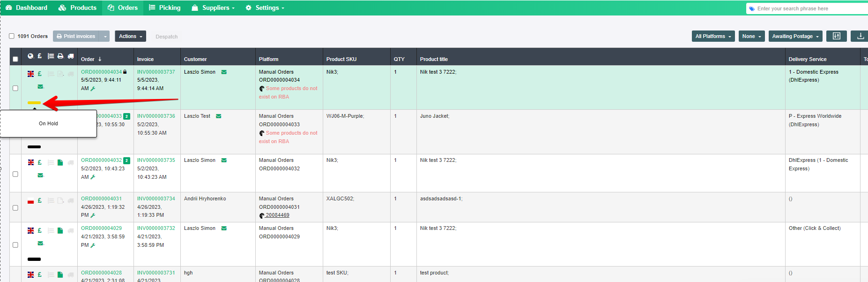
Task: Open the Picking tab
Action: (164, 8)
